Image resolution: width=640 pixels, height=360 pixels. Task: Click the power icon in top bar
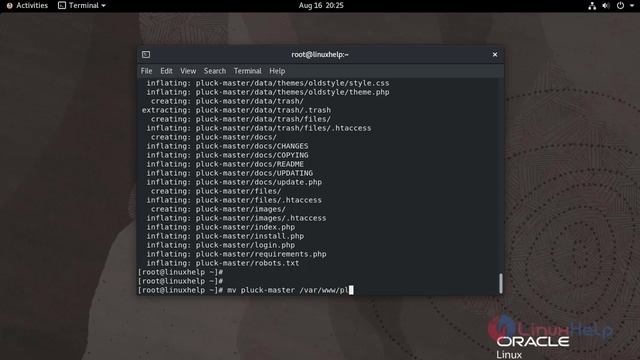click(620, 6)
